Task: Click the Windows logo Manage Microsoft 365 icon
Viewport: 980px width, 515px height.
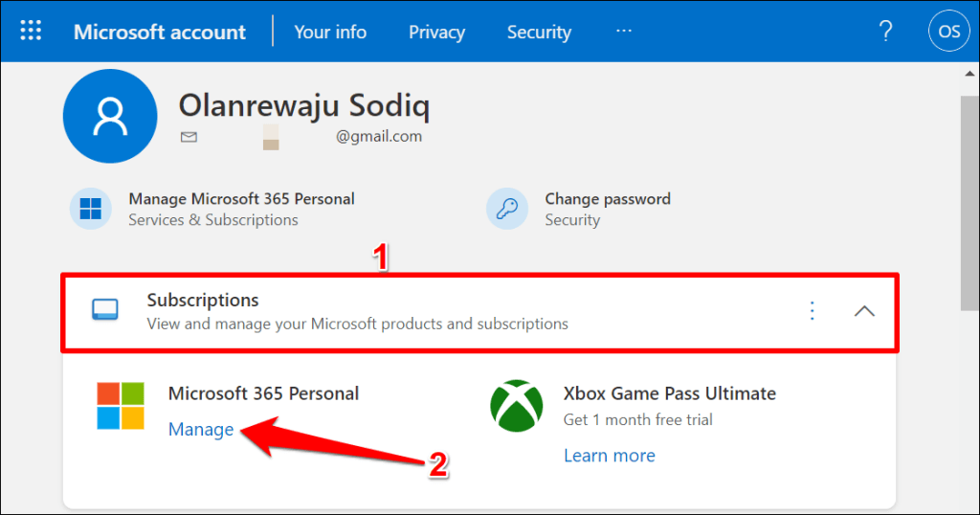Action: [91, 209]
